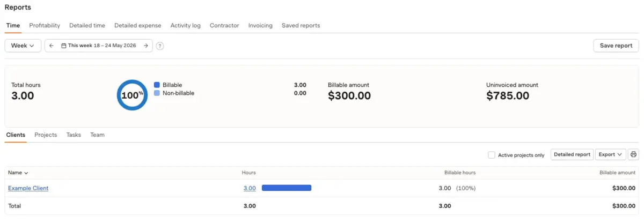The height and width of the screenshot is (223, 644).
Task: Open the Activity log tab
Action: tap(186, 25)
